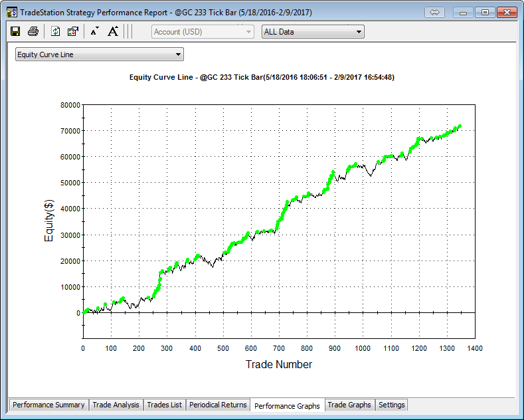Select the Performance Graphs tab
The width and height of the screenshot is (524, 420).
[x=287, y=405]
